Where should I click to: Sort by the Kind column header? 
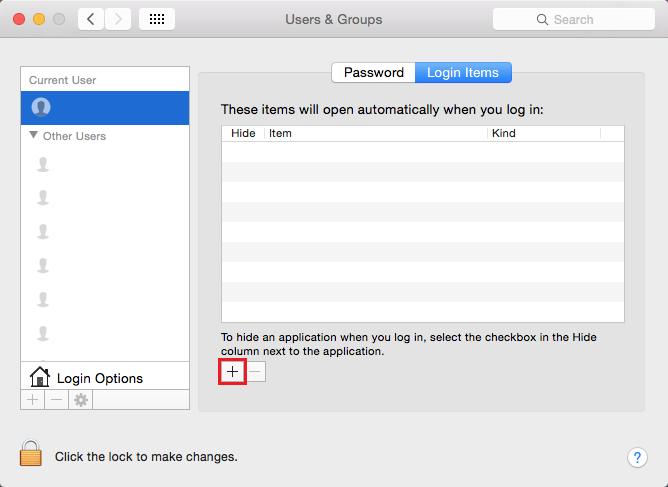[x=544, y=133]
